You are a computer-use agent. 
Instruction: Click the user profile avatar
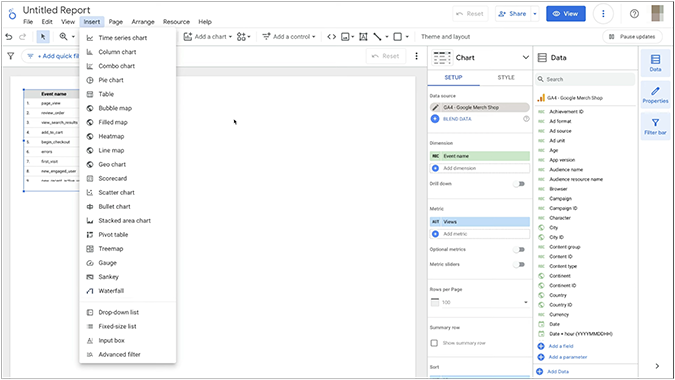tap(657, 13)
